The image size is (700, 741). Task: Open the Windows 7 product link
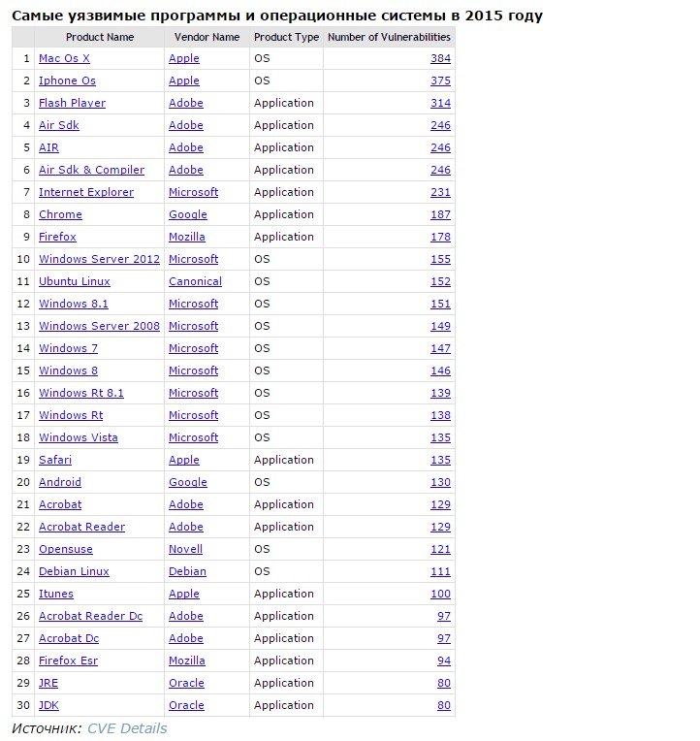(68, 348)
